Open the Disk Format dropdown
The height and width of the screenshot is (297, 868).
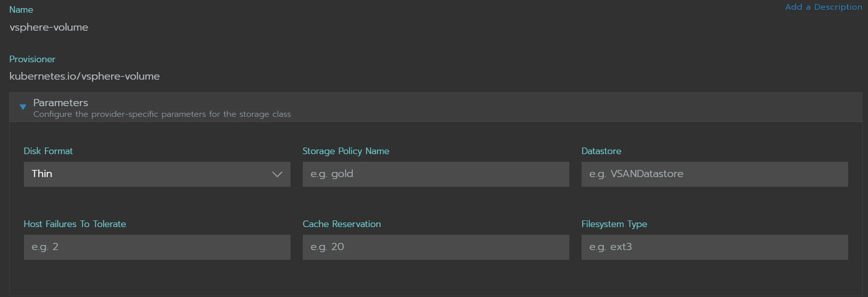(x=157, y=174)
